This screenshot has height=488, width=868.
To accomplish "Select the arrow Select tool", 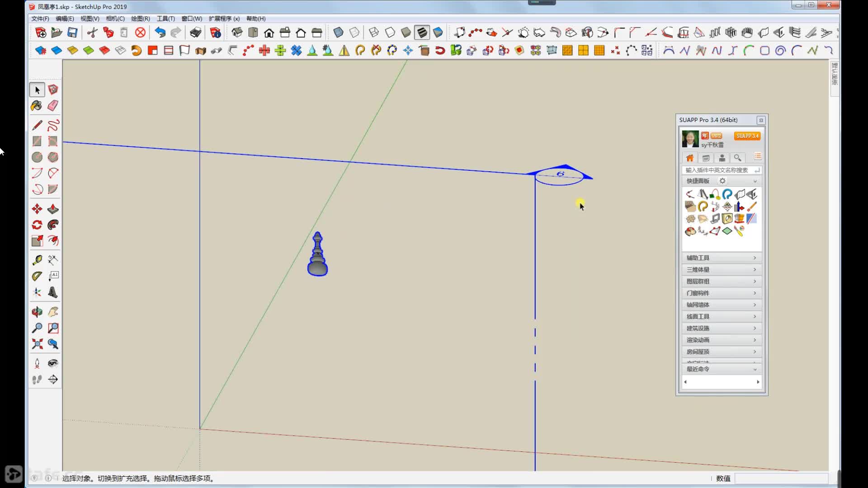I will pos(37,90).
